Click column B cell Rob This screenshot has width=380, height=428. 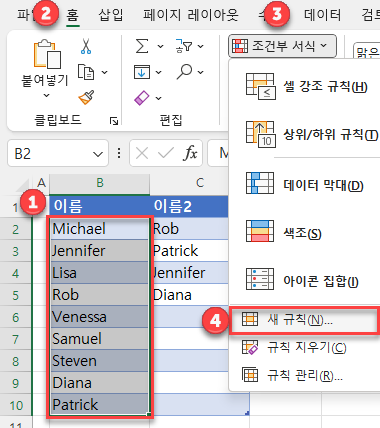(100, 295)
